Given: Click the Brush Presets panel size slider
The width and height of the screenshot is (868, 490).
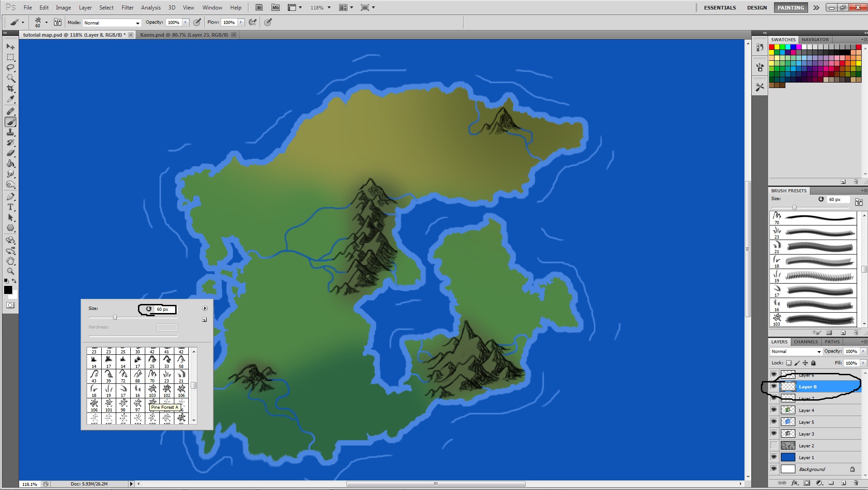Looking at the screenshot, I should pyautogui.click(x=794, y=207).
